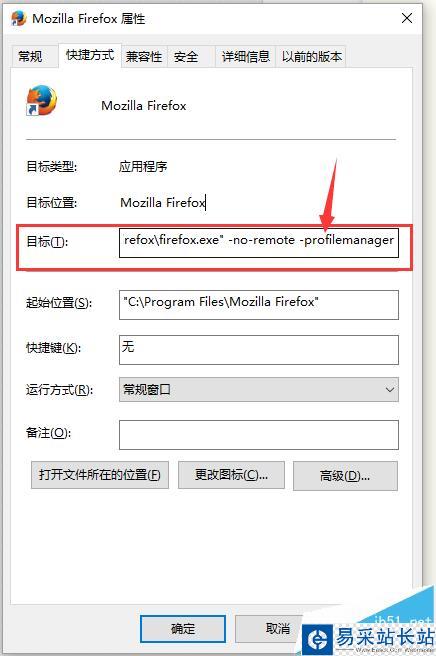
Task: Confirm with the 确定 button
Action: [x=183, y=628]
